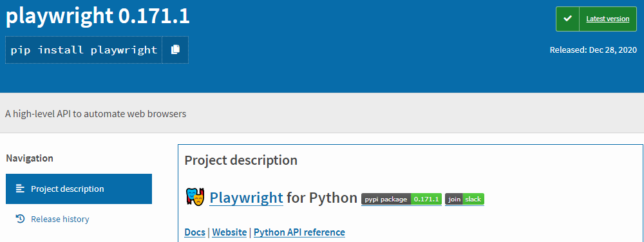
Task: Open the pypi package badge
Action: click(401, 200)
